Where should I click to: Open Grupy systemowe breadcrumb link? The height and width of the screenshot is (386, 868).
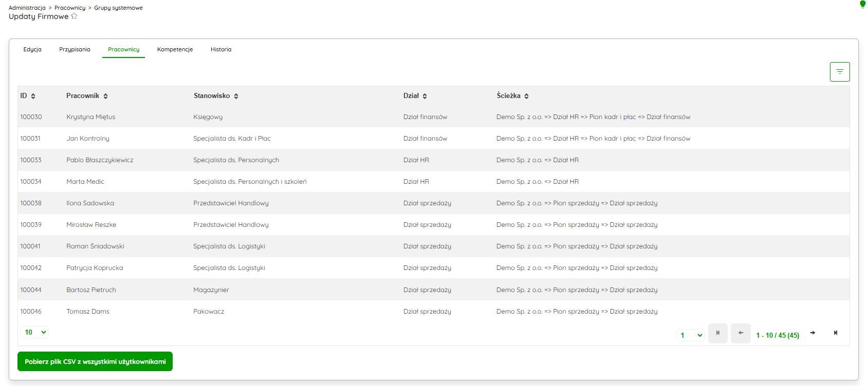pos(118,8)
